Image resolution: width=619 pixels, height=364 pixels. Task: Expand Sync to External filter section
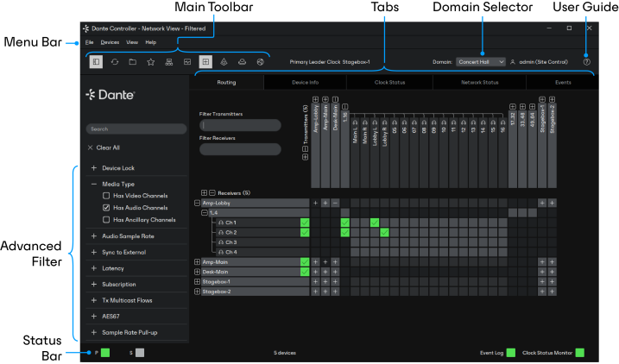(94, 252)
